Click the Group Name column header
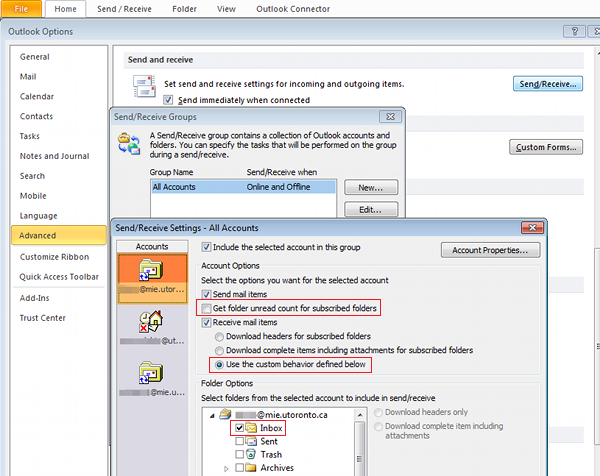 tap(171, 172)
